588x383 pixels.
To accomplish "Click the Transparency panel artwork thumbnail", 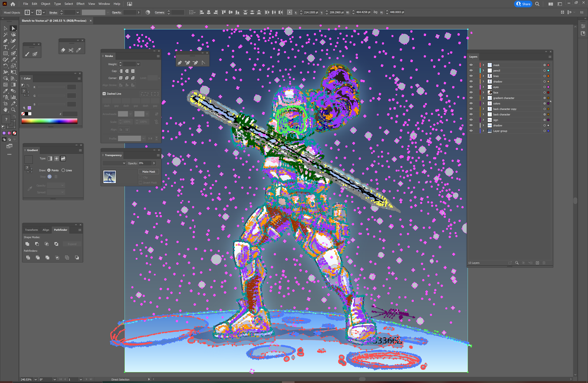I will click(x=109, y=177).
